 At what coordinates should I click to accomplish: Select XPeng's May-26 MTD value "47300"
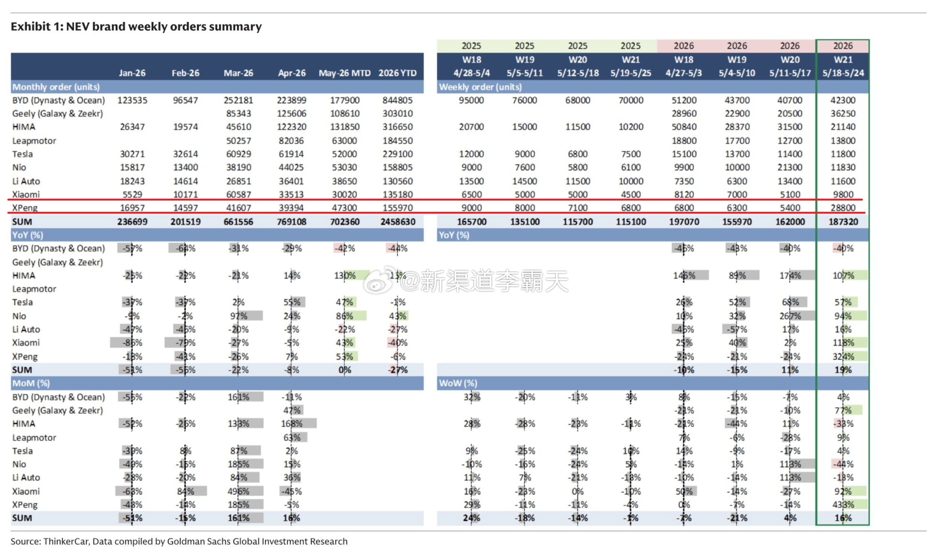point(344,207)
